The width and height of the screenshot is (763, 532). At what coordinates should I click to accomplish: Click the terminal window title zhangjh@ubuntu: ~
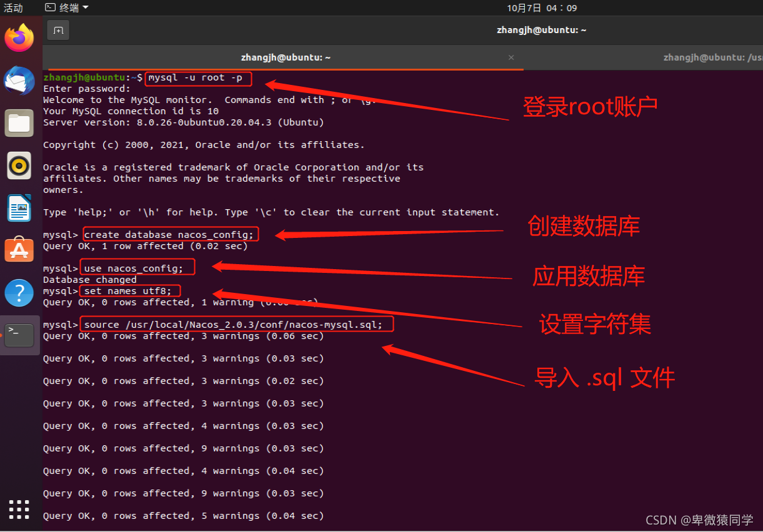pos(542,30)
